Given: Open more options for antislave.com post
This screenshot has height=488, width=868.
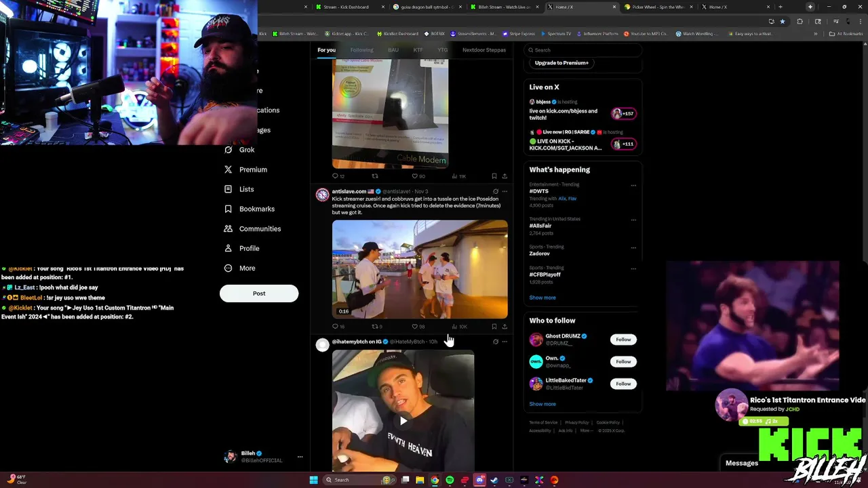Looking at the screenshot, I should tap(505, 192).
